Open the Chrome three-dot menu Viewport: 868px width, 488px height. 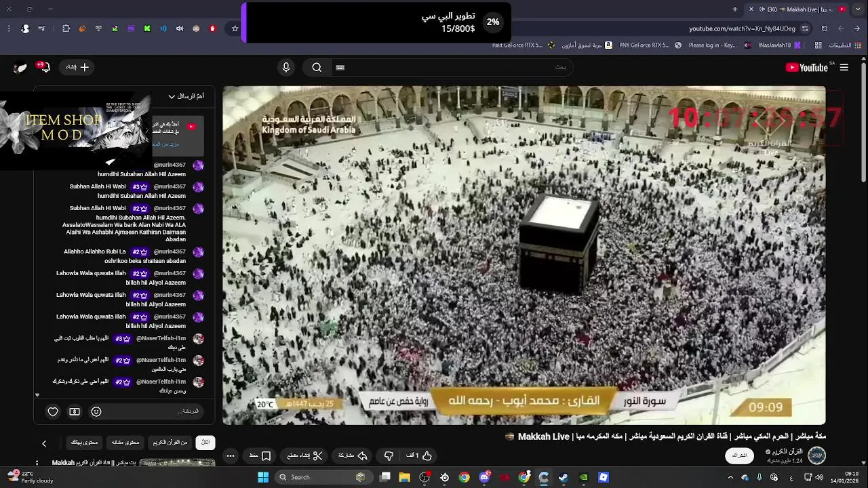[9, 28]
